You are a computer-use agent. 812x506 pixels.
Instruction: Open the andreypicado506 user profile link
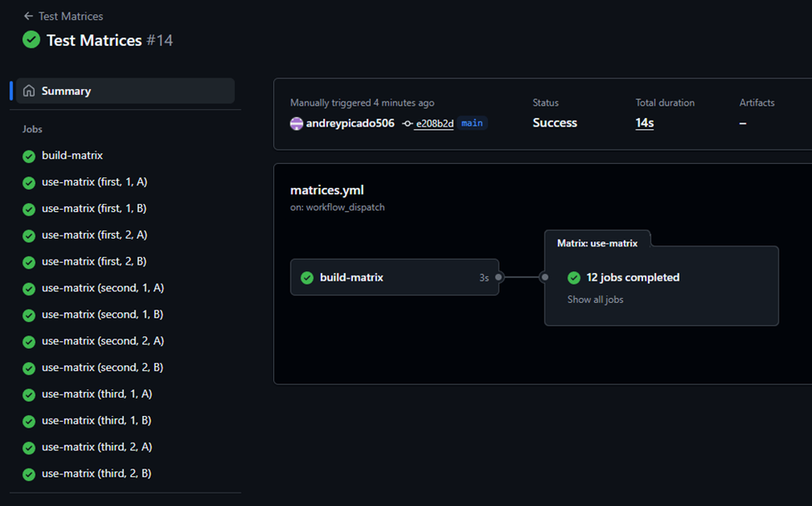[x=350, y=123]
